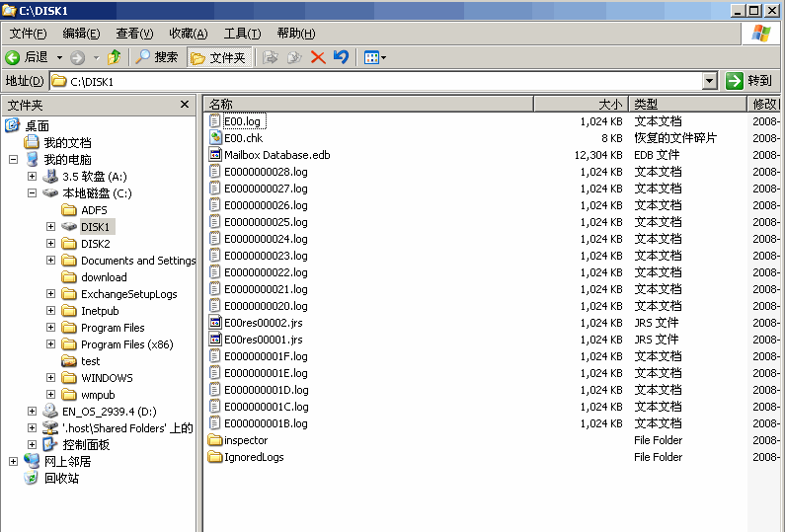Toggle the 文件夹 folders pane button
This screenshot has height=532, width=785.
point(218,57)
